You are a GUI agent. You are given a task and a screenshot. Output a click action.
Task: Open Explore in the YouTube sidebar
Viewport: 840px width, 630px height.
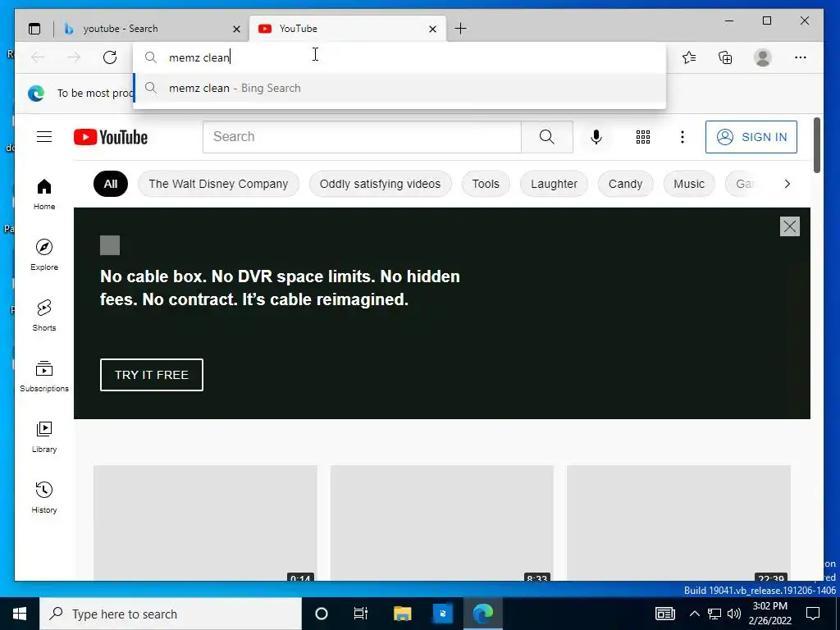[44, 255]
